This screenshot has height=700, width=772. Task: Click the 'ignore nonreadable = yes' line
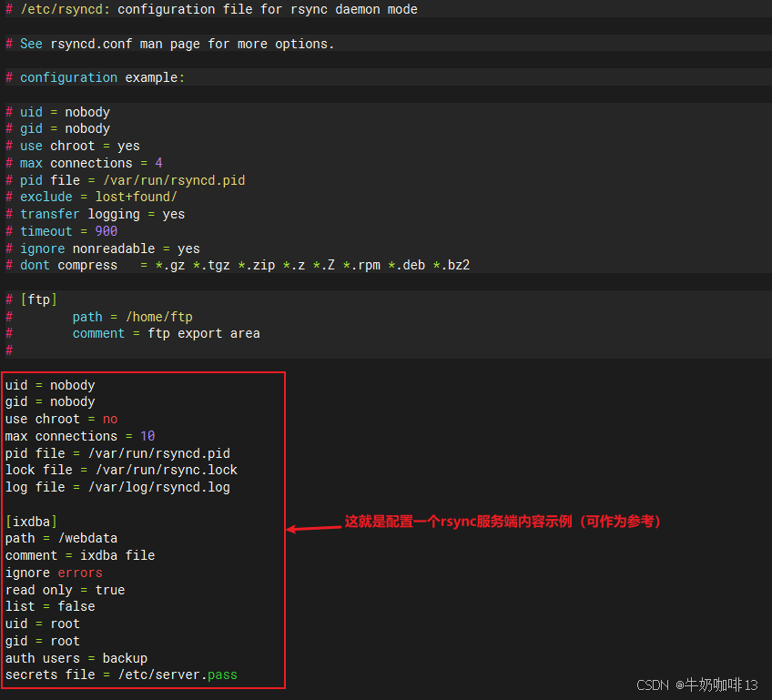click(102, 249)
